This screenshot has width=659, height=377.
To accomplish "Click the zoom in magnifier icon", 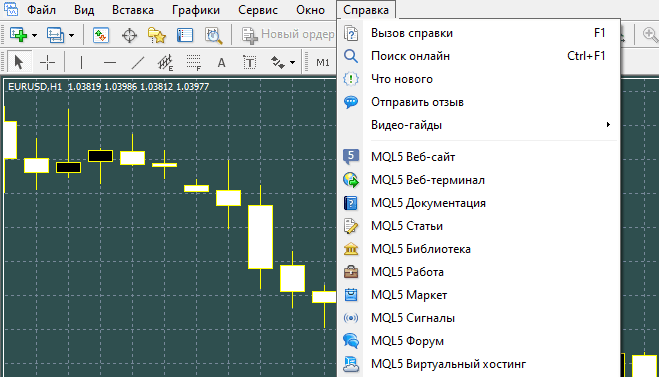I will click(650, 35).
